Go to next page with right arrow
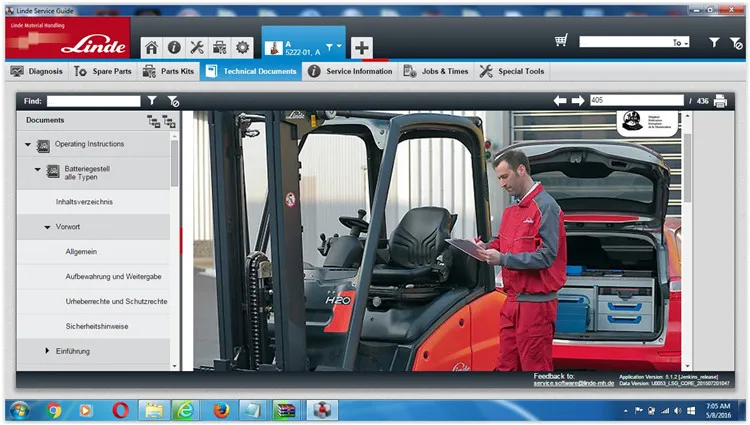The height and width of the screenshot is (425, 750). click(578, 100)
